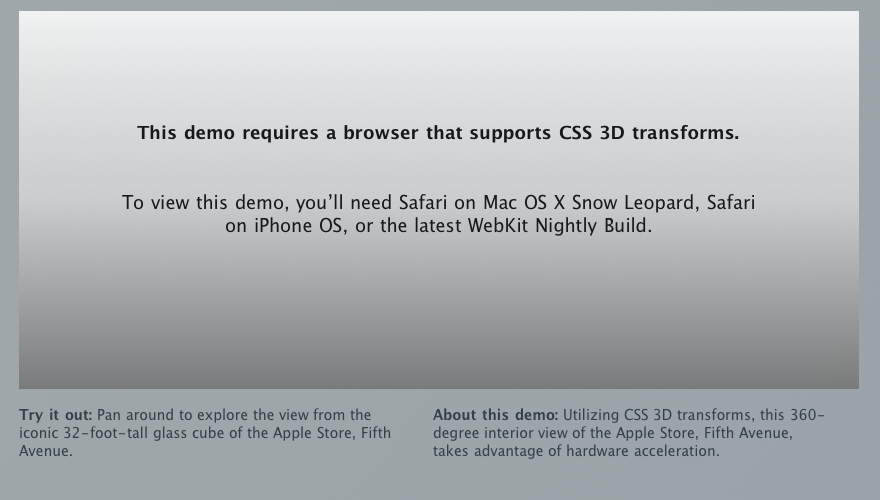Click the "Safari" word ending the first message line
880x500 pixels.
(x=731, y=203)
